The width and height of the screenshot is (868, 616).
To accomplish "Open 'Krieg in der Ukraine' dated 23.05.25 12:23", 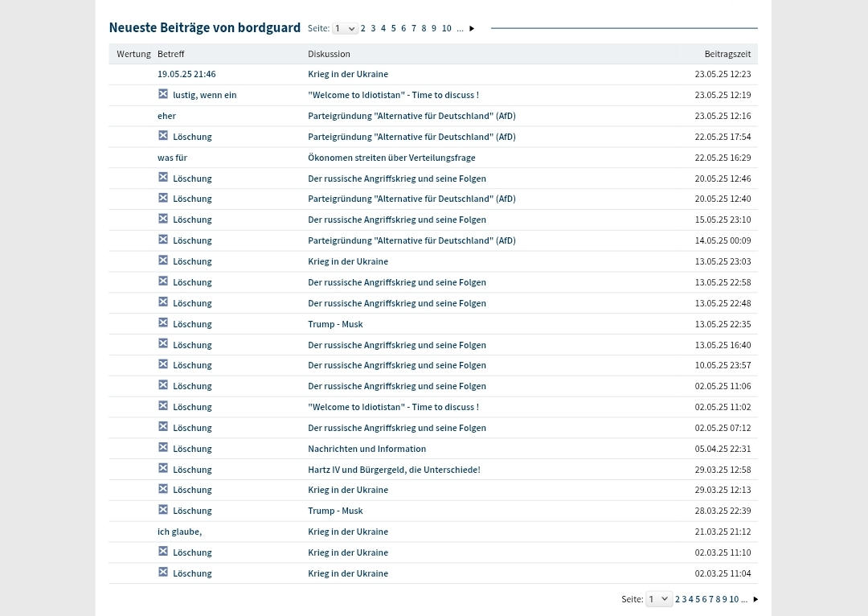I will (x=348, y=74).
